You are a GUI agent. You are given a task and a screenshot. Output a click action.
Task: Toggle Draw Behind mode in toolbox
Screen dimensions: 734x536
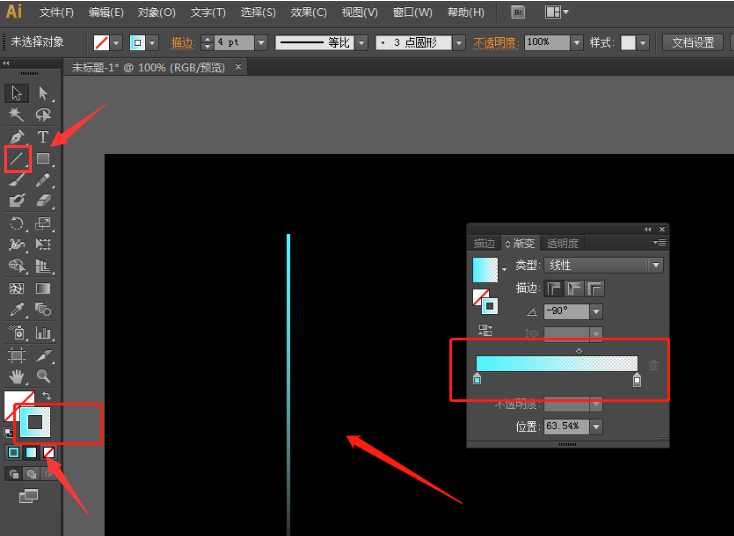(x=31, y=474)
